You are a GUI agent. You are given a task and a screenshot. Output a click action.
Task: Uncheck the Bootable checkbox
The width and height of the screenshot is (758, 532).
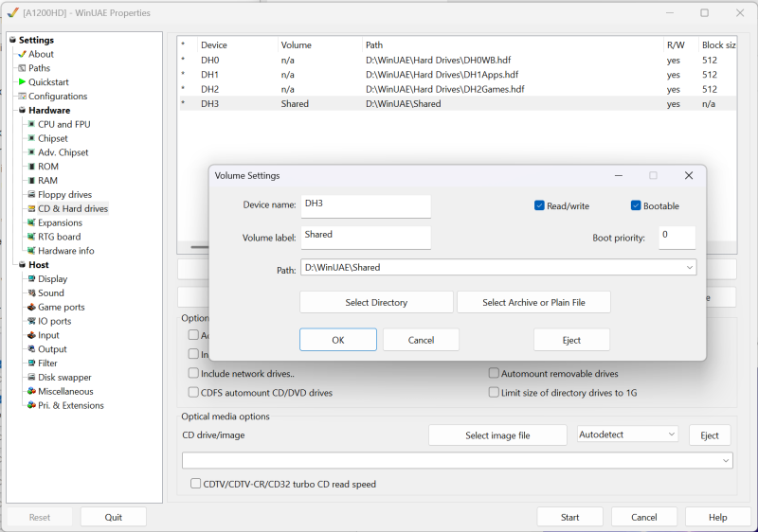636,205
